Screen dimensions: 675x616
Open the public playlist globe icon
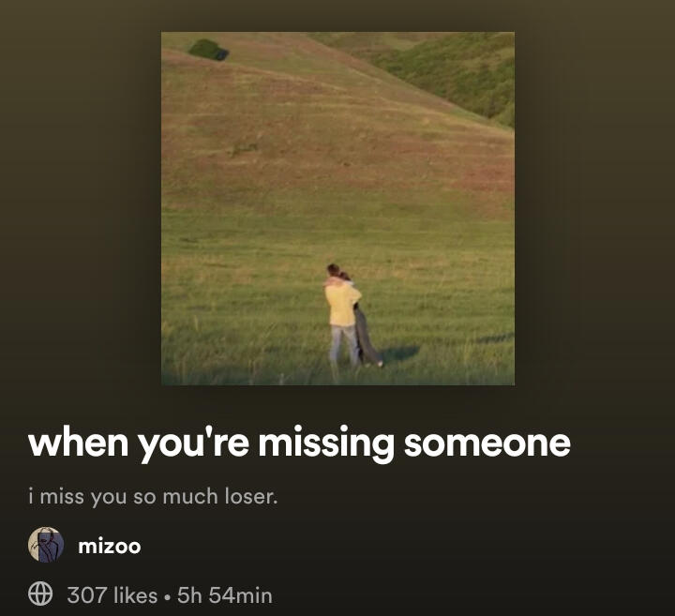point(40,594)
